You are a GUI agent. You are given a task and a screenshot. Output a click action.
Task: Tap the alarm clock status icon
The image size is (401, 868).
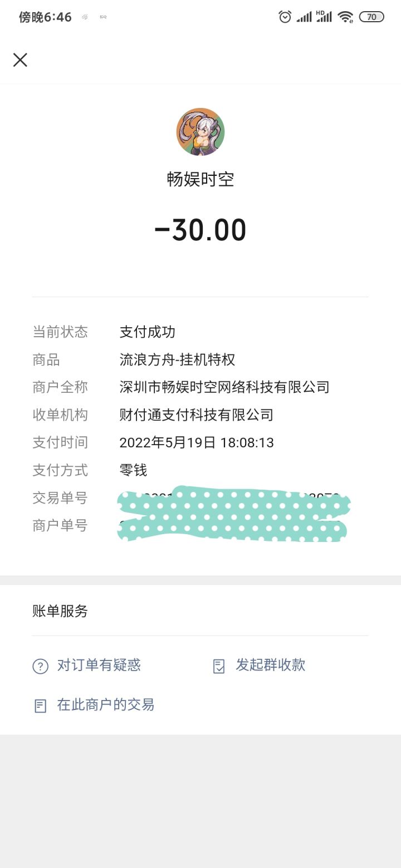pos(285,17)
